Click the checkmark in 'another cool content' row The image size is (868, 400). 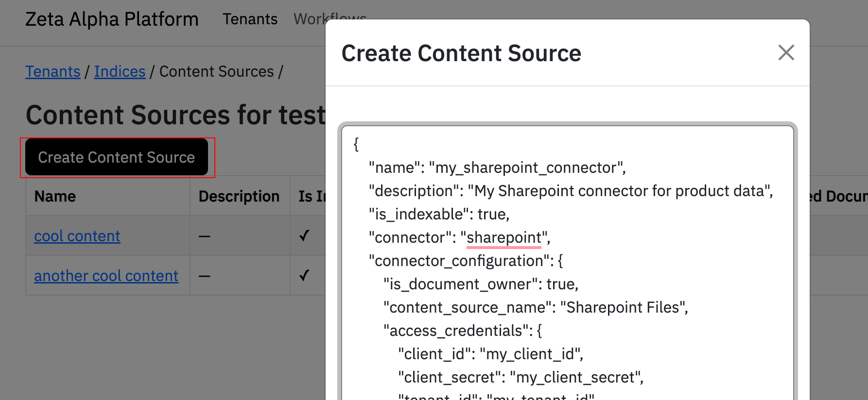point(304,276)
